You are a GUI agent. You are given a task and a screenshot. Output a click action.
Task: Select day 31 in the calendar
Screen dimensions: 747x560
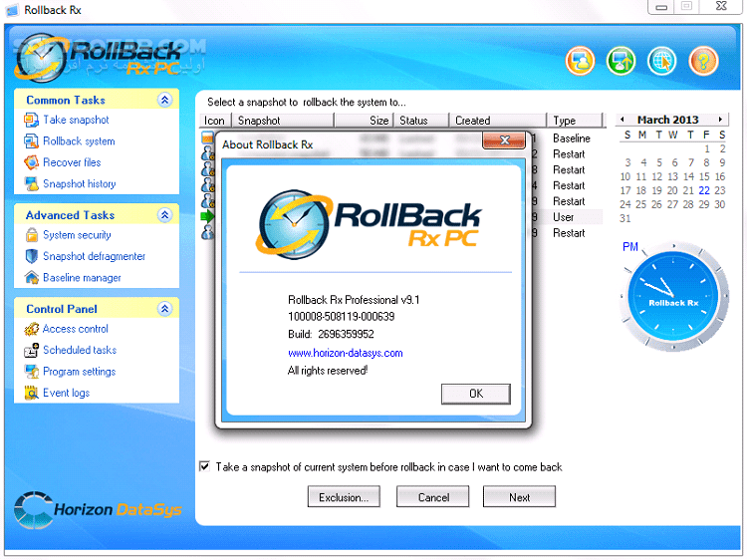click(x=625, y=218)
